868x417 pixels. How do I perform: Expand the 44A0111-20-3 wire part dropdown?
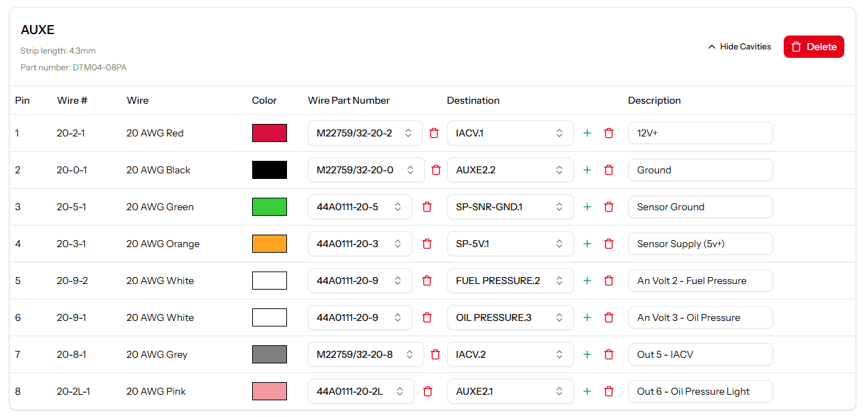click(359, 244)
